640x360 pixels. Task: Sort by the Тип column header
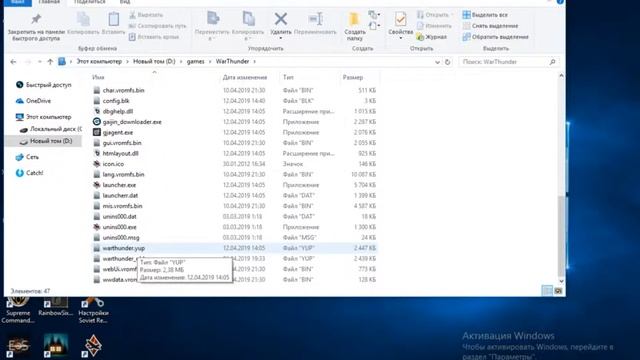pos(288,77)
